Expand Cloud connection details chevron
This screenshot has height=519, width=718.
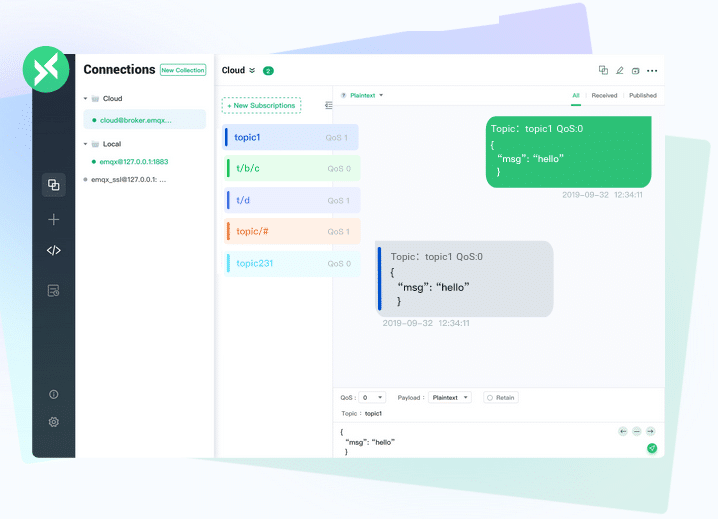(252, 71)
